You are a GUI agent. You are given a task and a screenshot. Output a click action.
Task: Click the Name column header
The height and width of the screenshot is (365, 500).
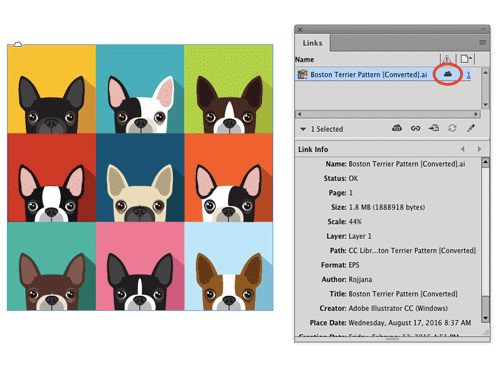(x=305, y=60)
